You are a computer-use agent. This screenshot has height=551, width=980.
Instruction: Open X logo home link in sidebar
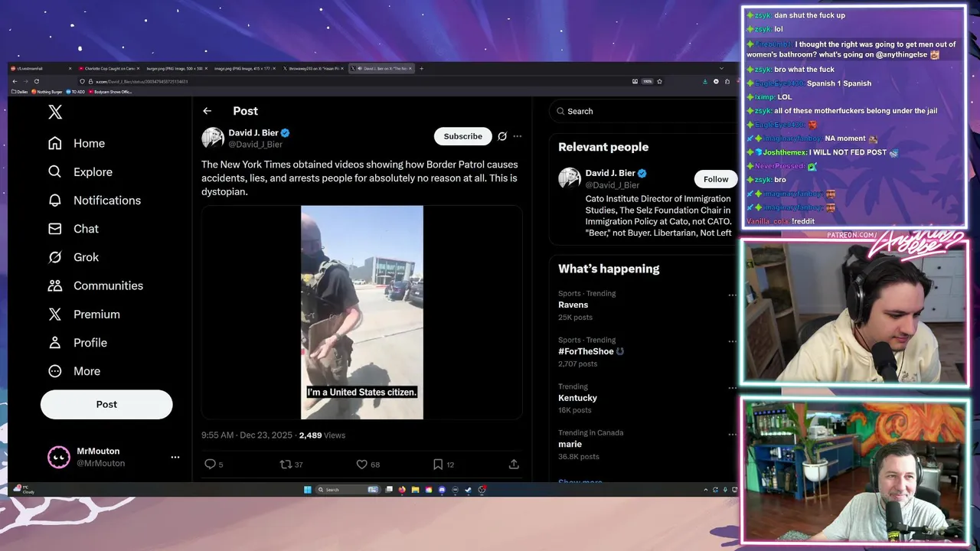point(55,112)
